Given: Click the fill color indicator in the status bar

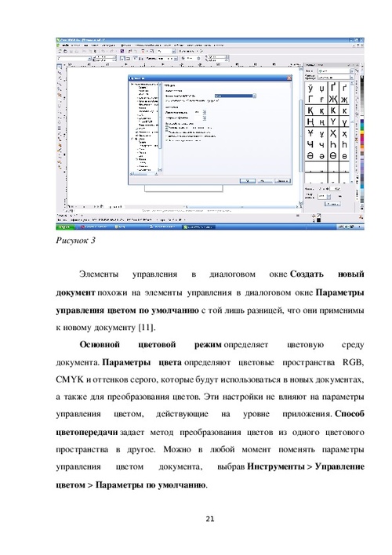Looking at the screenshot, I should coord(319,216).
